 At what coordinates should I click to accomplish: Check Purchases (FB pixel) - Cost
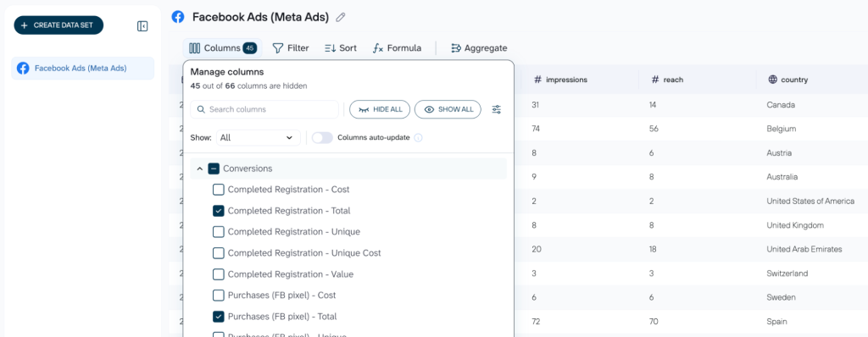pyautogui.click(x=219, y=296)
